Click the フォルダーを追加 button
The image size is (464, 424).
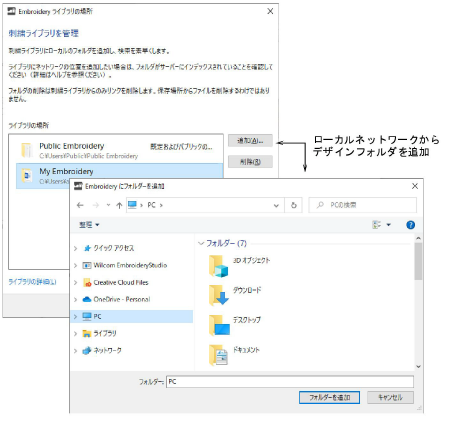pyautogui.click(x=329, y=397)
